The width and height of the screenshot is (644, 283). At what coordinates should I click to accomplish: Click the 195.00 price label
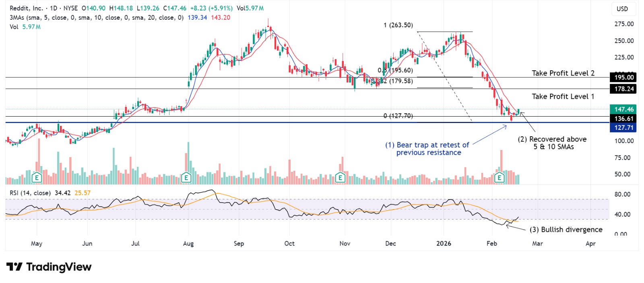coord(623,78)
